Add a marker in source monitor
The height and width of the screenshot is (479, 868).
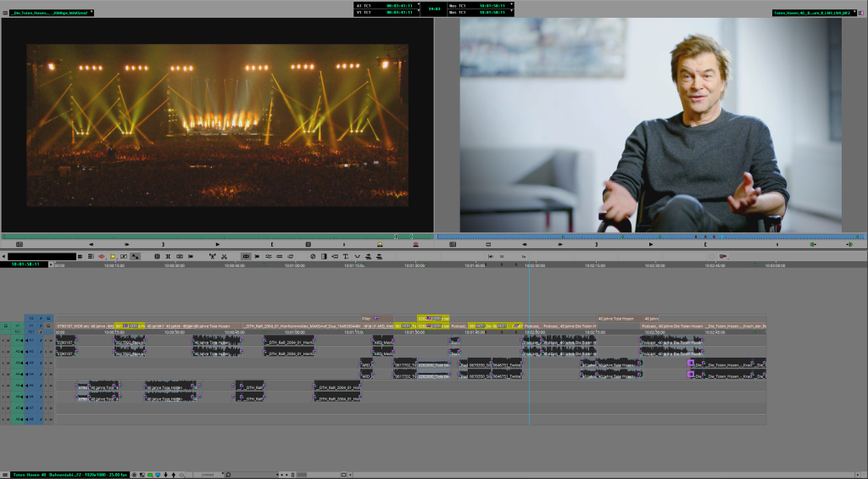[x=344, y=244]
